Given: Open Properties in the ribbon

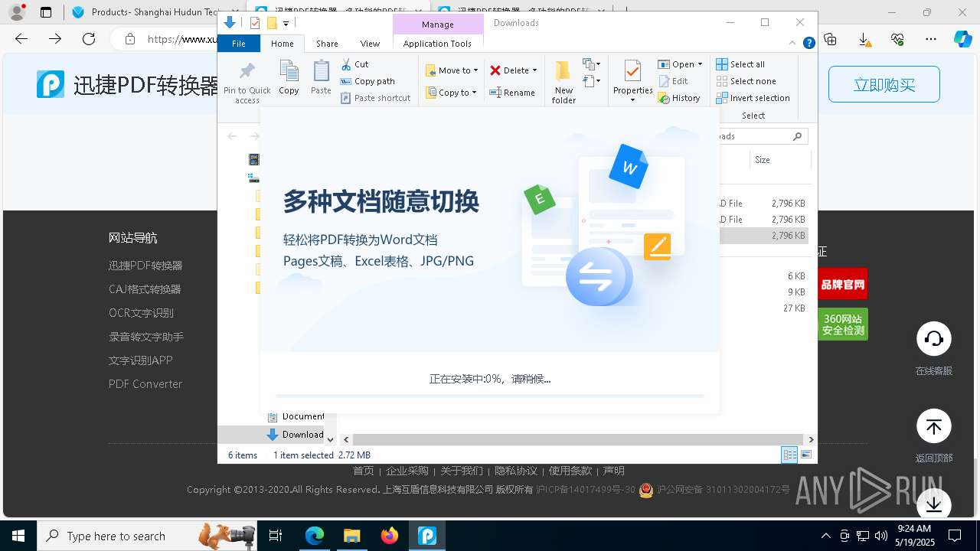Looking at the screenshot, I should point(632,82).
